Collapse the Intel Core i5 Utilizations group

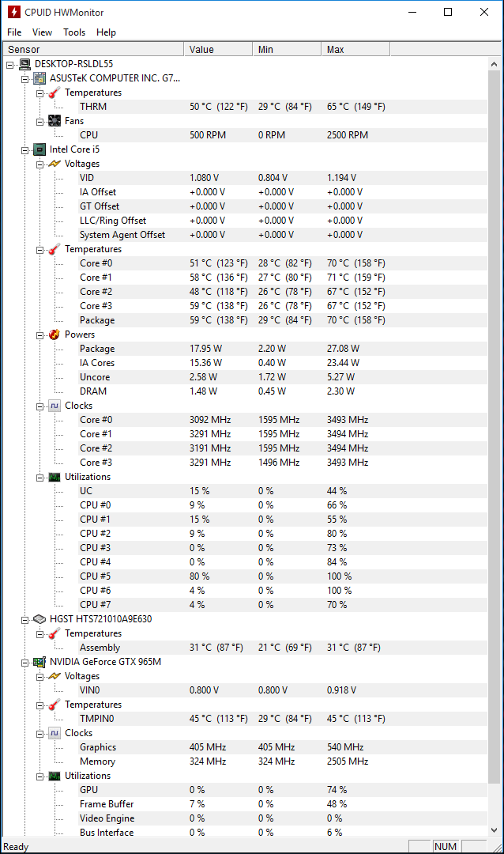tap(39, 478)
